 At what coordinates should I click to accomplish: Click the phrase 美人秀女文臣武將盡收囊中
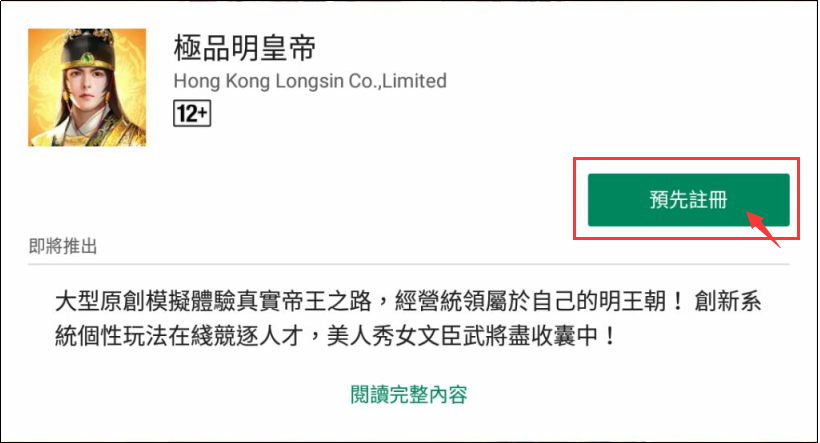pyautogui.click(x=462, y=336)
